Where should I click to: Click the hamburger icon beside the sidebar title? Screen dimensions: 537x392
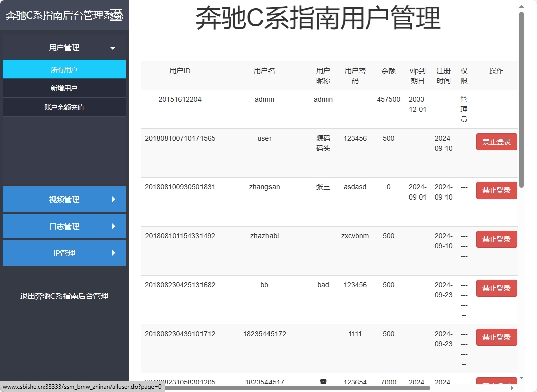[117, 14]
